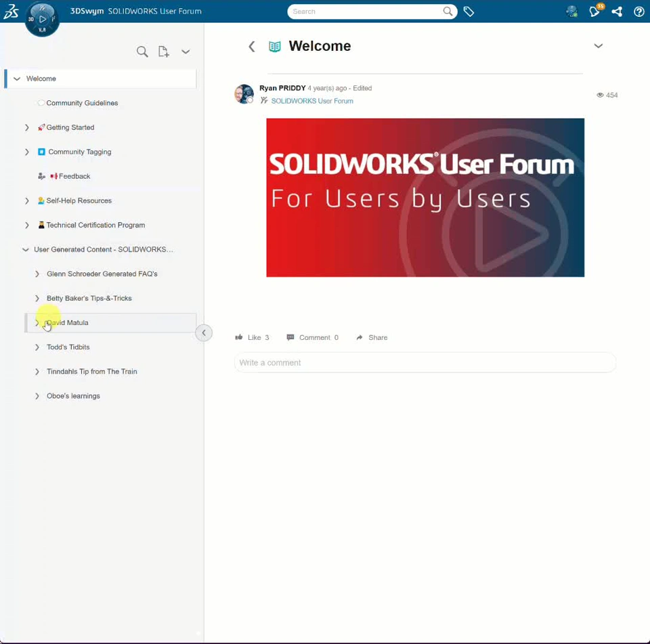Open David Matula page
The height and width of the screenshot is (644, 650).
click(67, 322)
